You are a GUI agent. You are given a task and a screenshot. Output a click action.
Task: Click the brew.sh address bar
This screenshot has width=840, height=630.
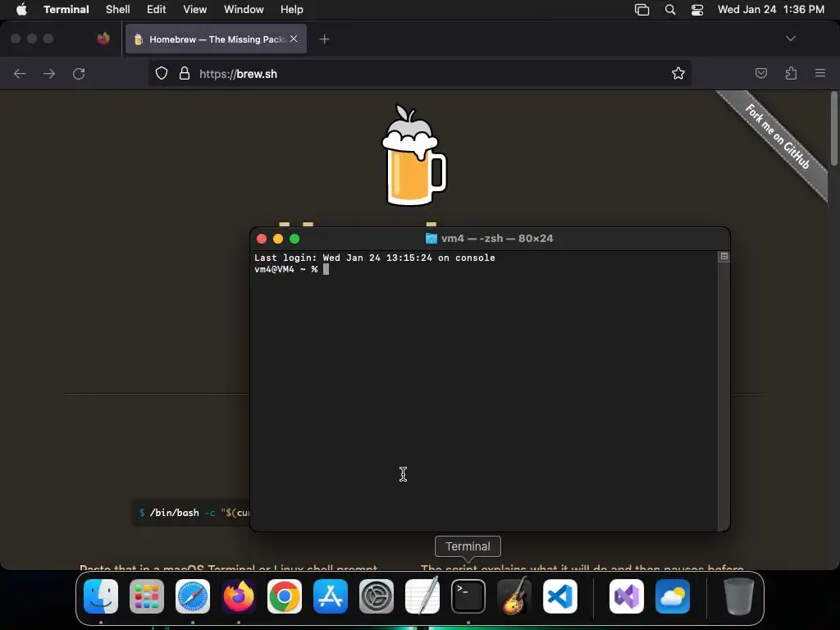click(420, 73)
